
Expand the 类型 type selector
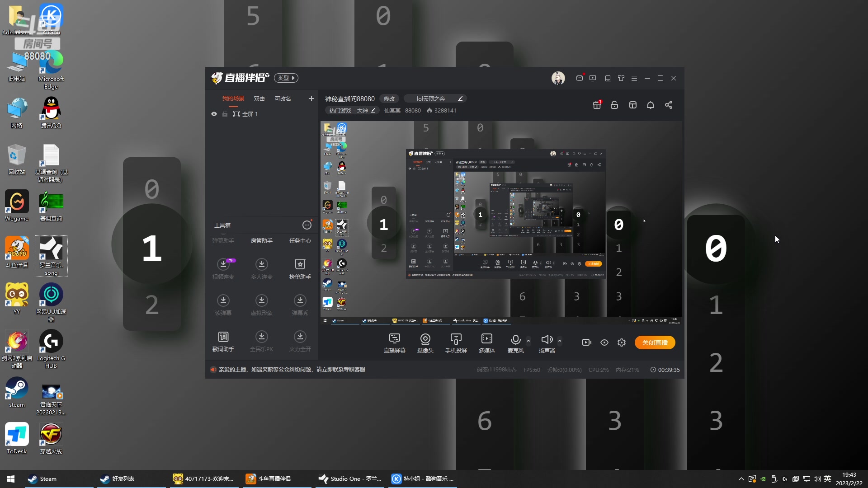(286, 78)
